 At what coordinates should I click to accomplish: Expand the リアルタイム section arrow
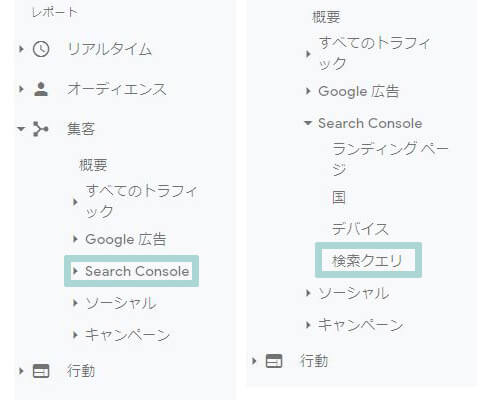click(21, 49)
